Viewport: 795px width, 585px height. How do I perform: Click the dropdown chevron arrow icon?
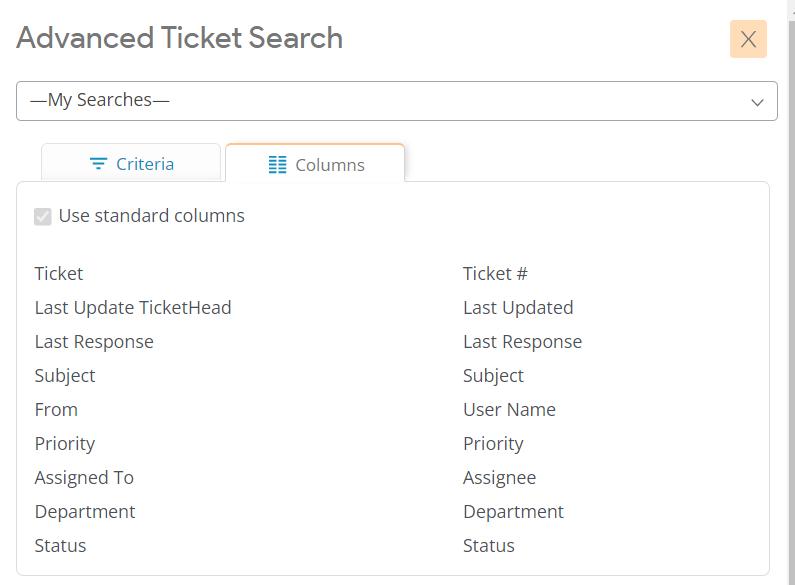[x=758, y=102]
